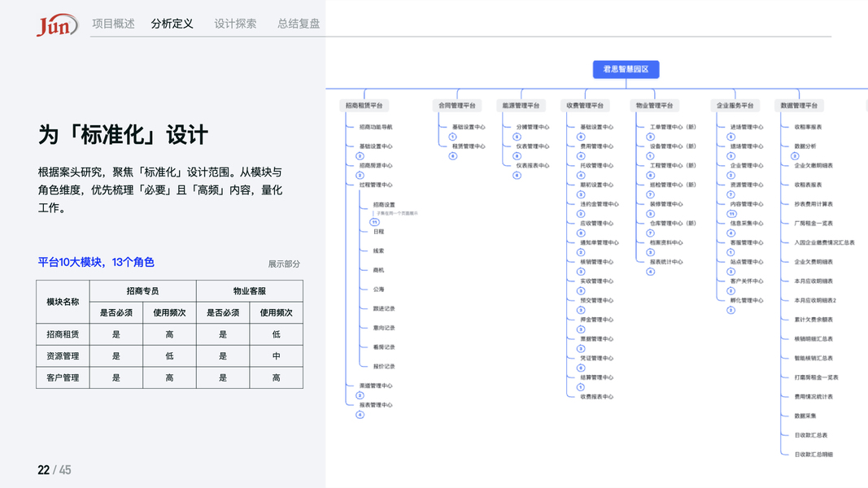
Task: Go to the 总结复盘 tab
Action: 299,24
